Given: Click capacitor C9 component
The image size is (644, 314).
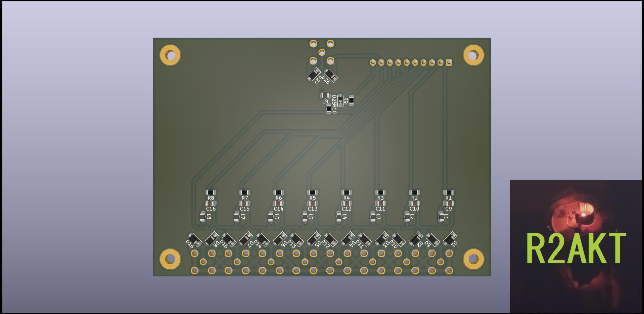Looking at the screenshot, I should tap(448, 203).
